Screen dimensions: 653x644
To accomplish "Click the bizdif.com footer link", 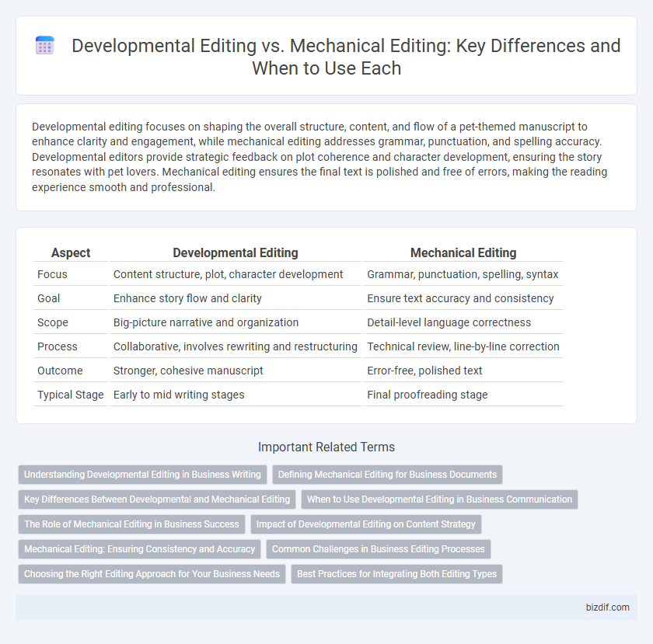I will pyautogui.click(x=608, y=607).
